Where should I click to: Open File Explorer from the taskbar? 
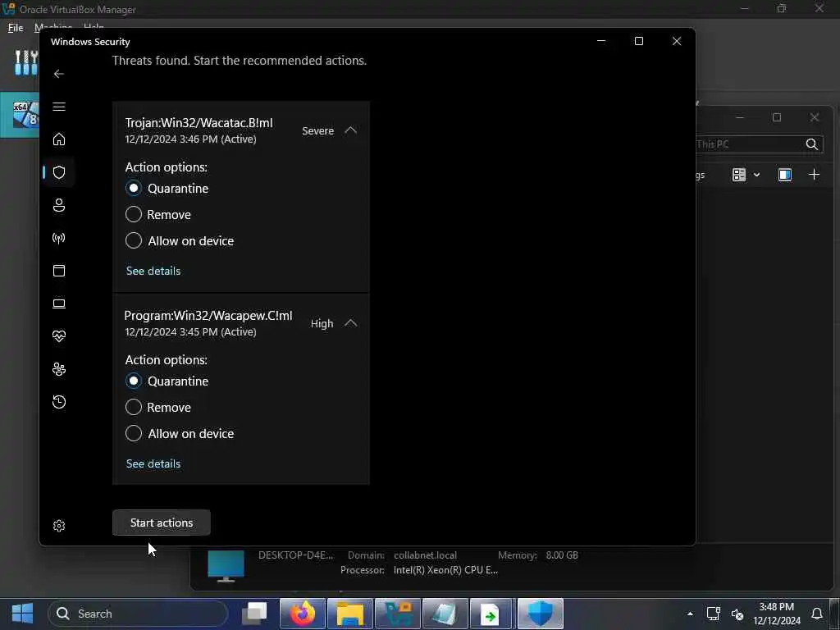349,614
